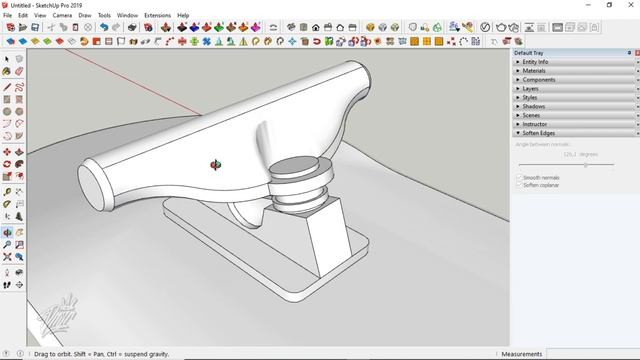Click the blue pinwheel extension icon
Image resolution: width=640 pixels, height=360 pixels.
tap(207, 41)
